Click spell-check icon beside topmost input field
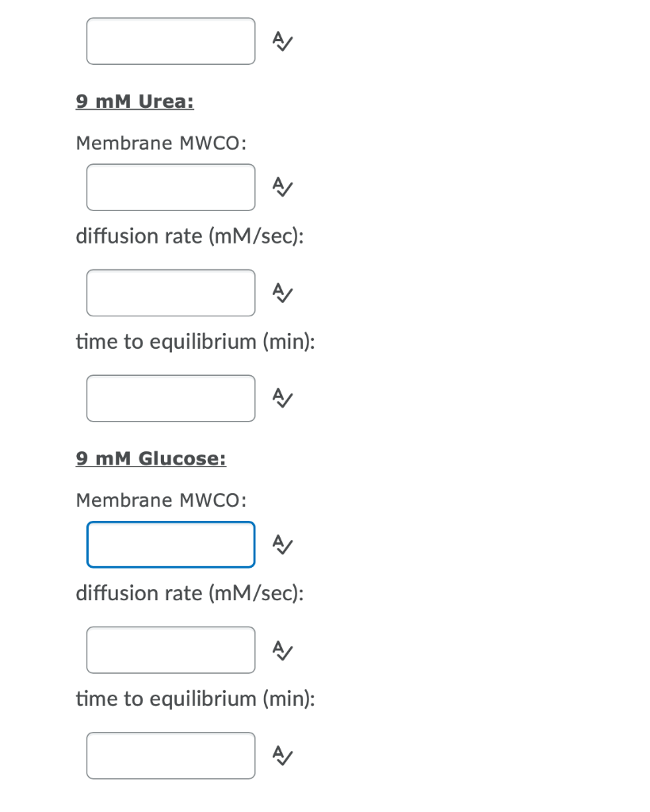This screenshot has width=650, height=812. pyautogui.click(x=279, y=41)
